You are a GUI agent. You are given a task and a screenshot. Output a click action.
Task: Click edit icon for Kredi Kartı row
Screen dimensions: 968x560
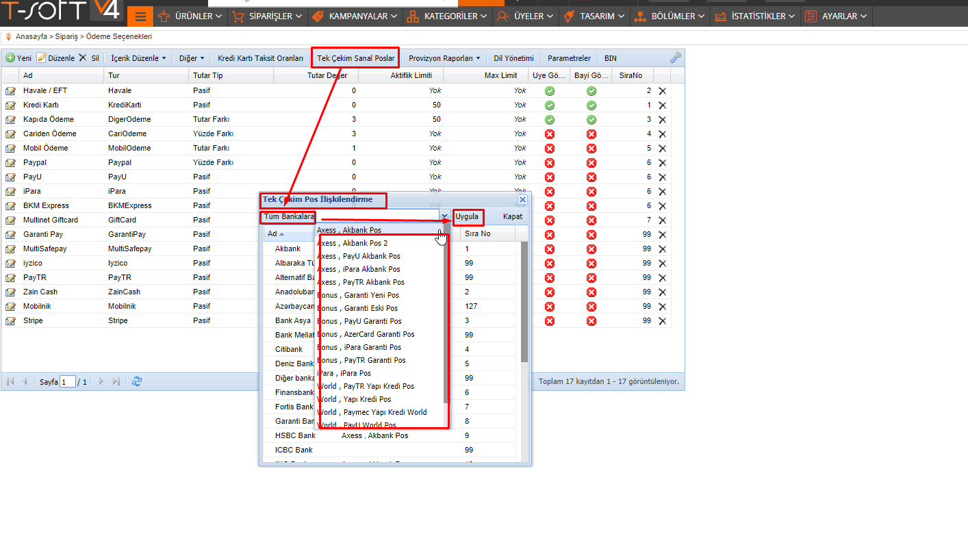tap(10, 105)
